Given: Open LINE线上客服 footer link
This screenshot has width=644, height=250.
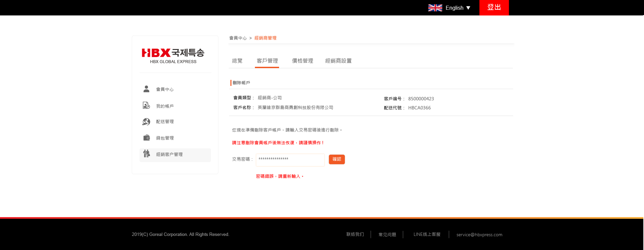Looking at the screenshot, I should pos(427,234).
